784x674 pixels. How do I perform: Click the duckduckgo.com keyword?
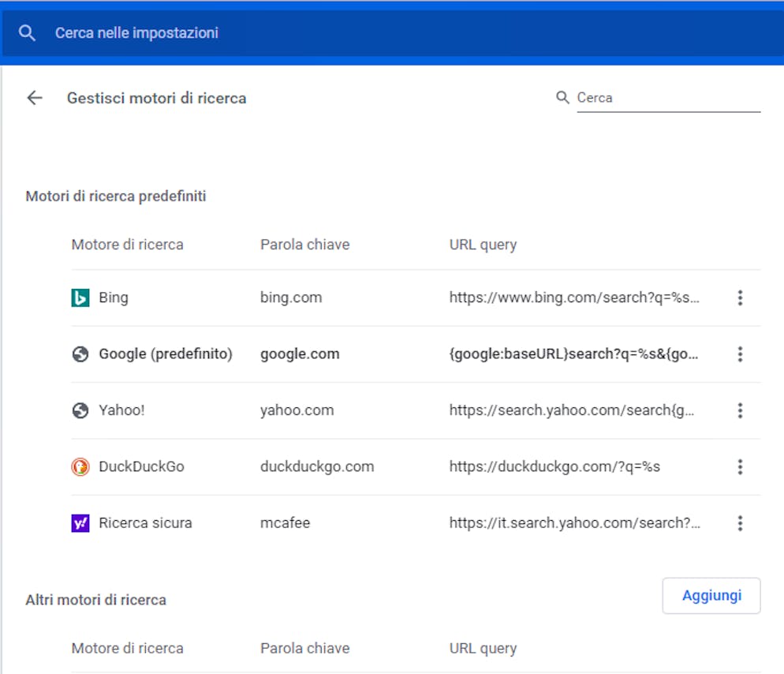pos(317,467)
